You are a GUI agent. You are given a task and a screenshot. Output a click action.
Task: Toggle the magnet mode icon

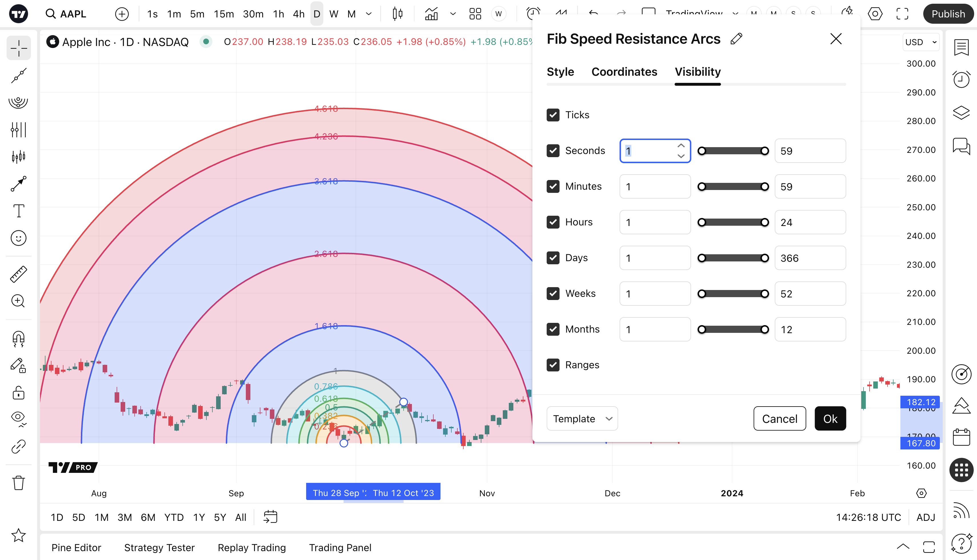(18, 339)
